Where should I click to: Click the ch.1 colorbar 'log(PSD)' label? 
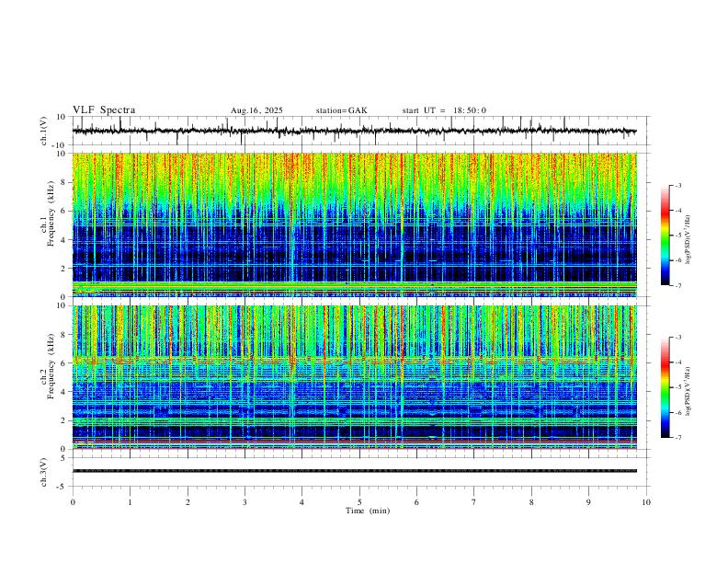[x=688, y=239]
